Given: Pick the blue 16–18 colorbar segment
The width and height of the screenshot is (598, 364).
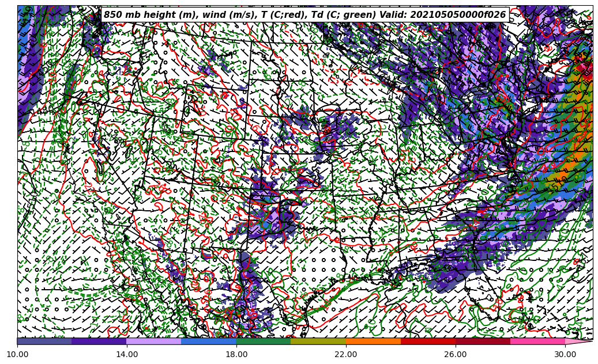Looking at the screenshot, I should pos(209,341).
